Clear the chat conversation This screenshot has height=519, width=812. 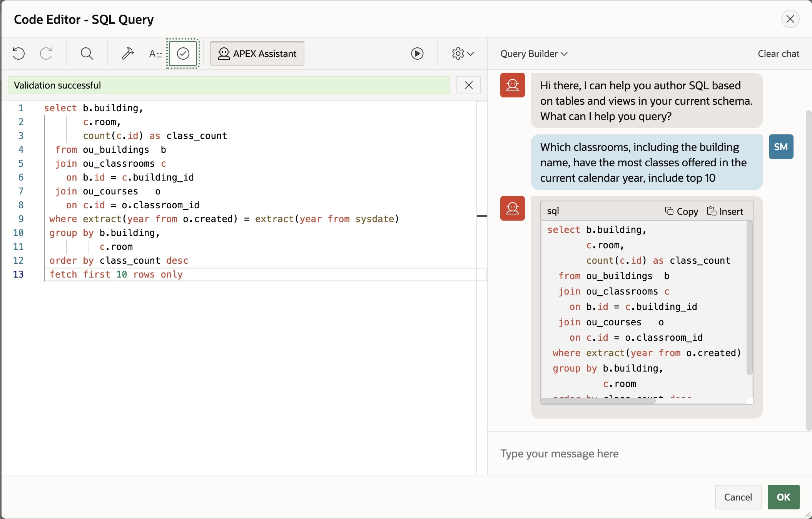(x=778, y=54)
